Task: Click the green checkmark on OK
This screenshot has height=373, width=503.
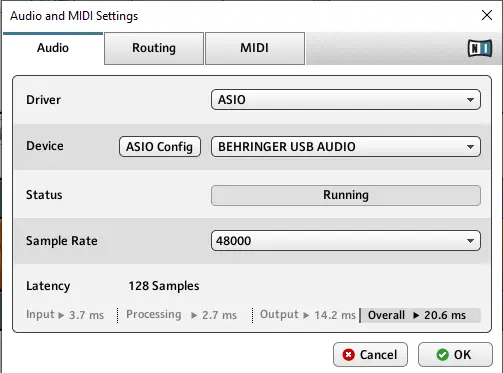Action: [442, 355]
